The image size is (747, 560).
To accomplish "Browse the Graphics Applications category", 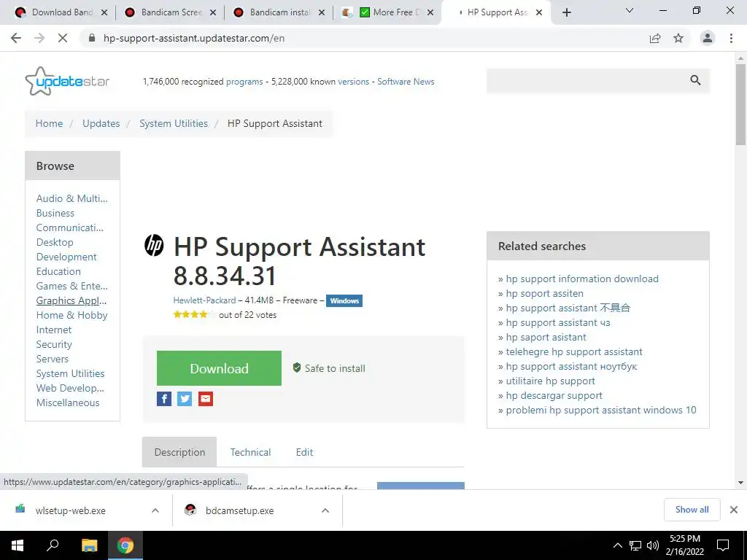I will tap(71, 300).
